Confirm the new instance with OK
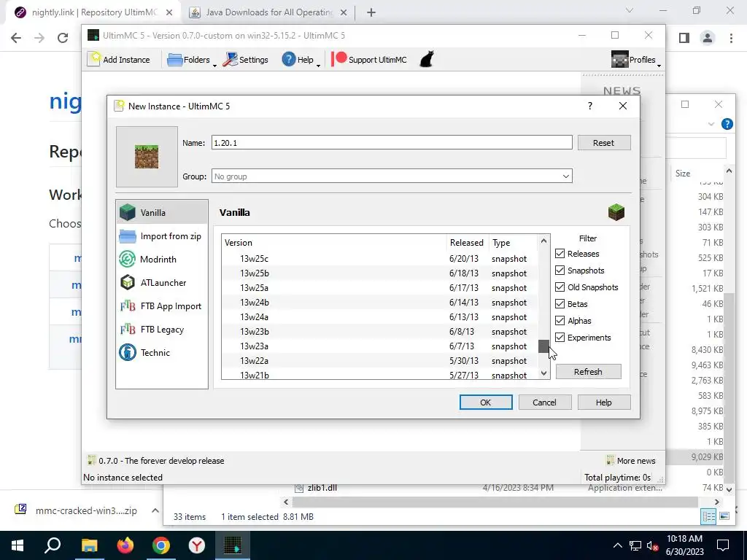747x560 pixels. (485, 402)
